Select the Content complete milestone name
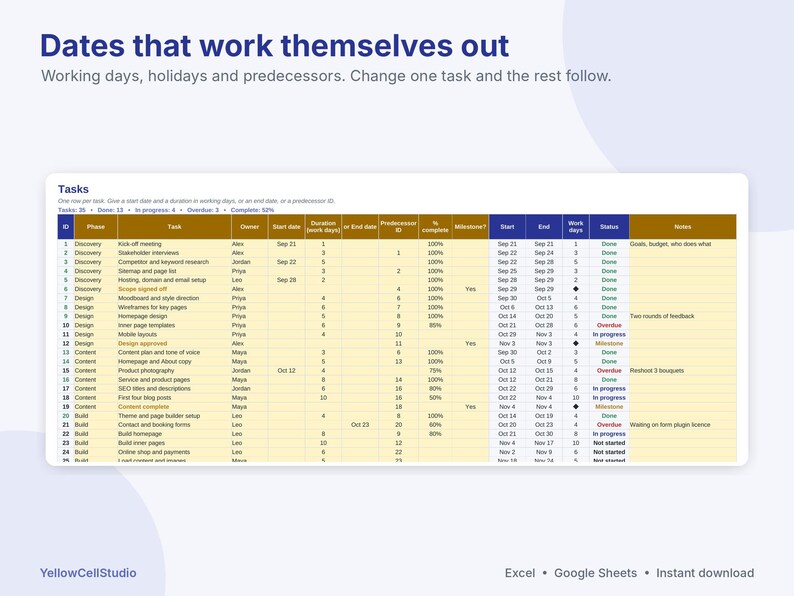 (x=143, y=407)
